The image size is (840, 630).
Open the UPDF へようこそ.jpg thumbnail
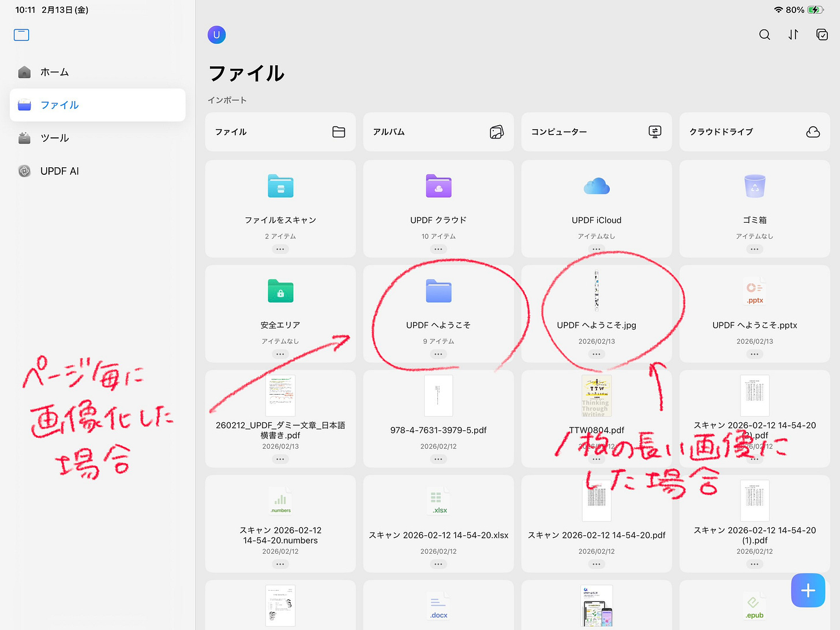click(596, 291)
